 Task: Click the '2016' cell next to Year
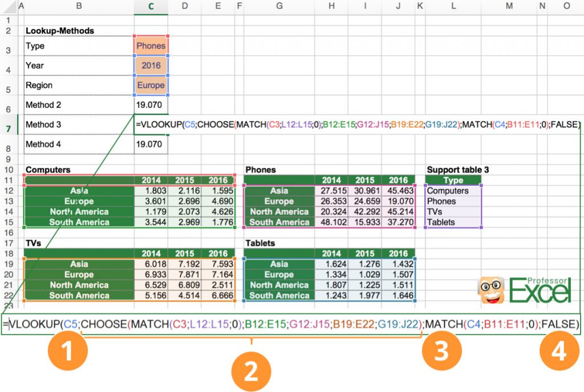(151, 66)
